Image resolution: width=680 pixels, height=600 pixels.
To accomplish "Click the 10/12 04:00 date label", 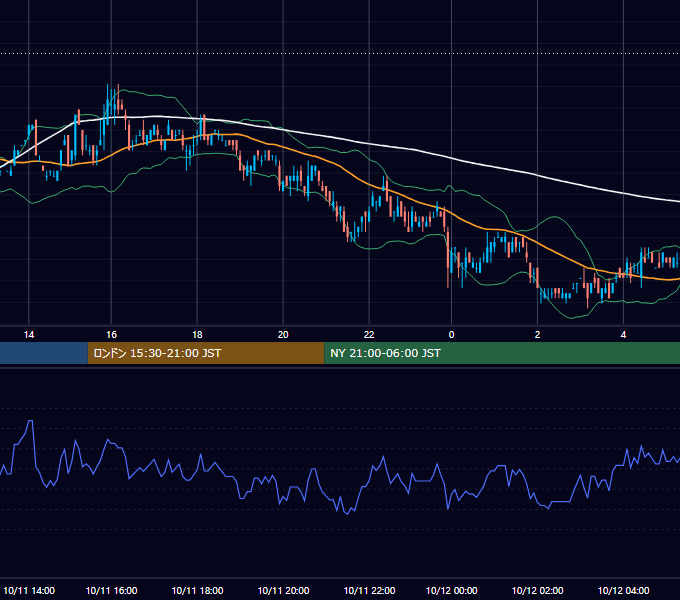I will [623, 590].
